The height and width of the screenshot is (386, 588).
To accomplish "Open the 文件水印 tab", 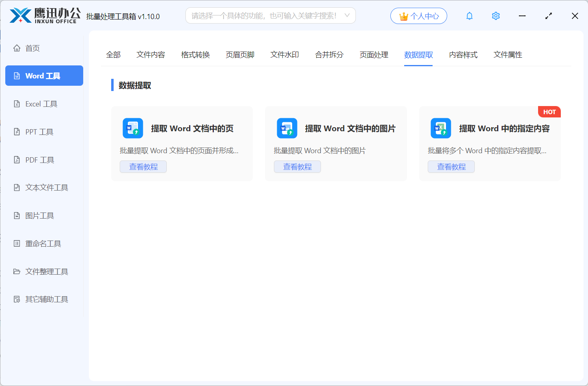I will click(284, 55).
